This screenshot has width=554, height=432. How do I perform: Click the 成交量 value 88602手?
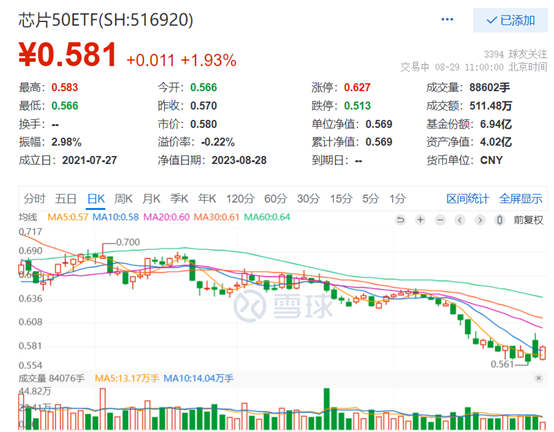tap(490, 87)
